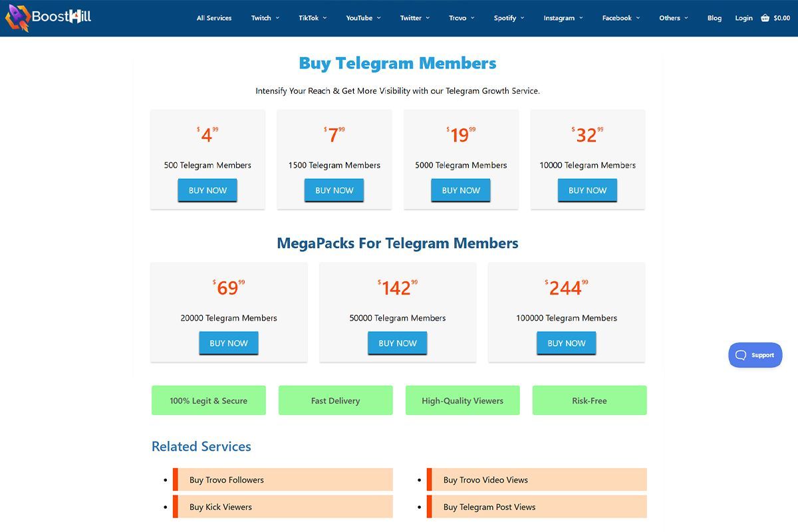The image size is (798, 532).
Task: Click the $32.99 price
Action: (x=588, y=135)
